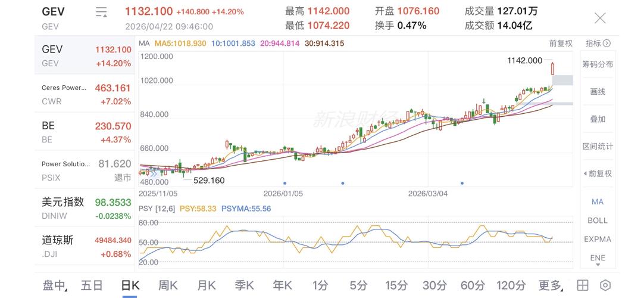Open the grid layout icon in the bottom bar
Screen dimensions: 644x298
click(x=582, y=285)
